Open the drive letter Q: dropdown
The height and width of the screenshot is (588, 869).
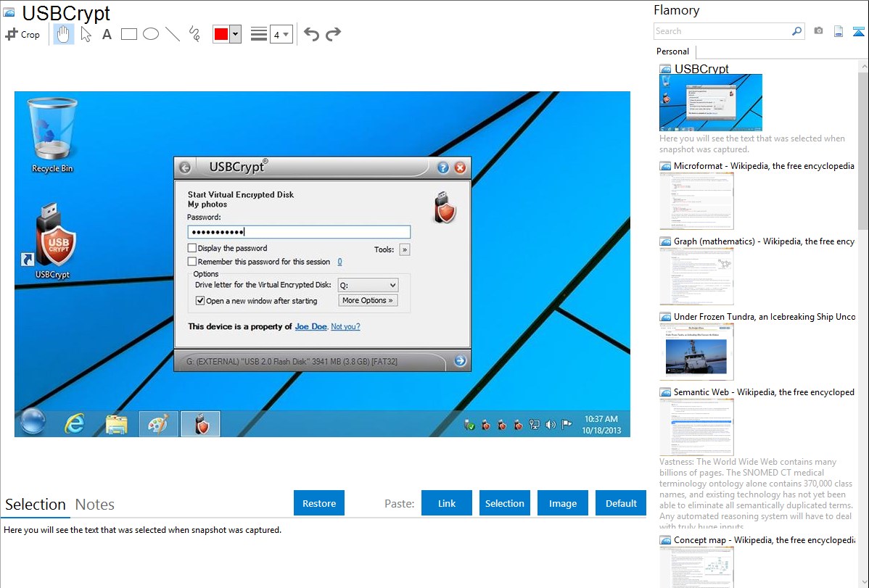(368, 285)
